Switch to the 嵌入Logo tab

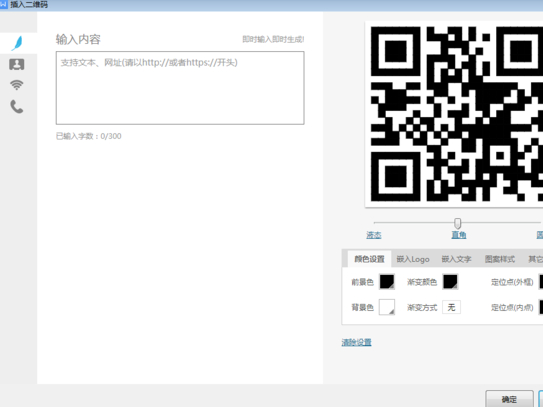click(413, 259)
